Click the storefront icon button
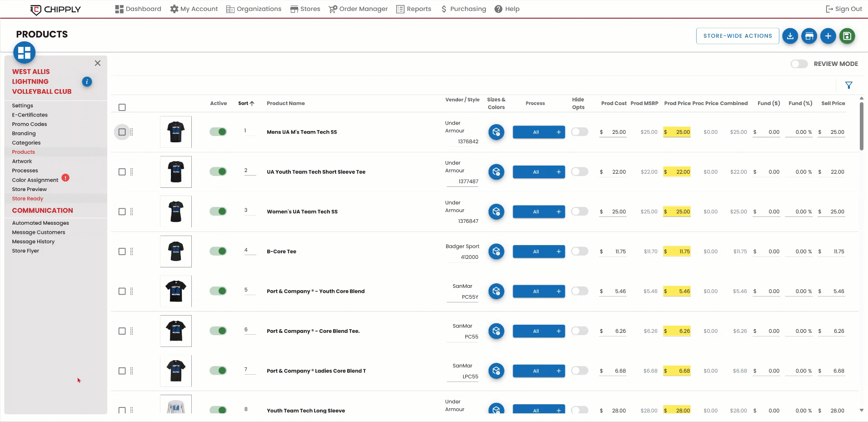868x422 pixels. (809, 36)
